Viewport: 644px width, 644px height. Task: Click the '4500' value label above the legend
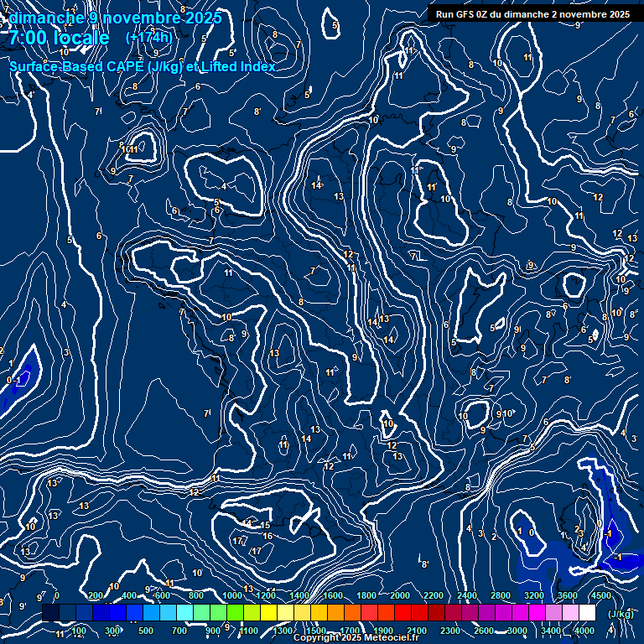(x=600, y=596)
